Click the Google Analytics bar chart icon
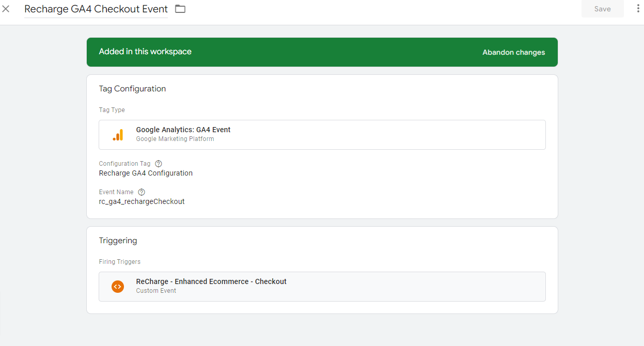Viewport: 644px width, 346px height. [x=118, y=135]
